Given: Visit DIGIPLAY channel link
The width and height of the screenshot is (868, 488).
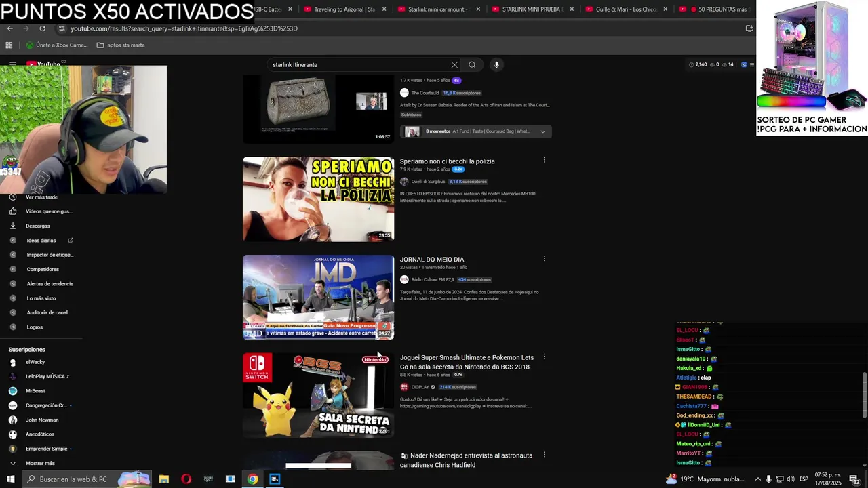Looking at the screenshot, I should click(x=420, y=387).
